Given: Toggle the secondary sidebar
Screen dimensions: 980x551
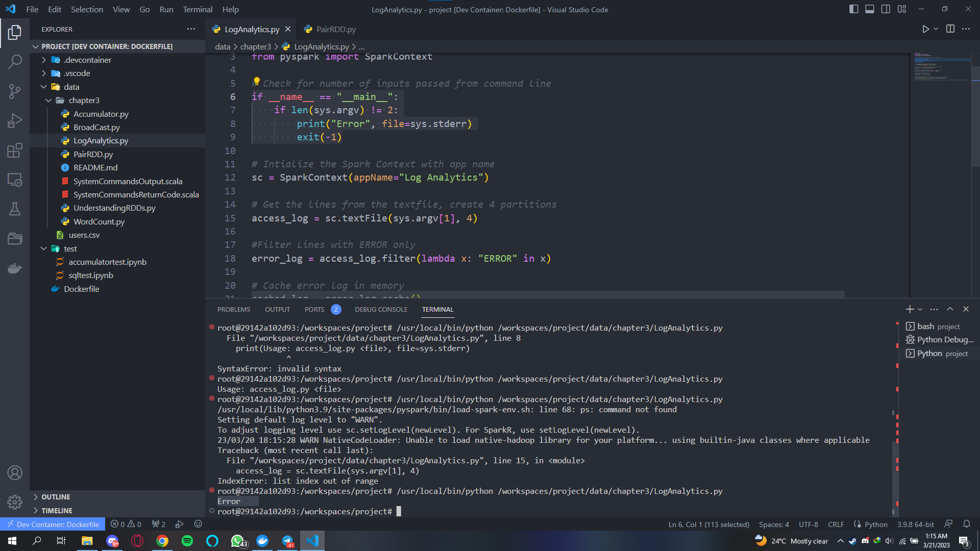Looking at the screenshot, I should (885, 9).
